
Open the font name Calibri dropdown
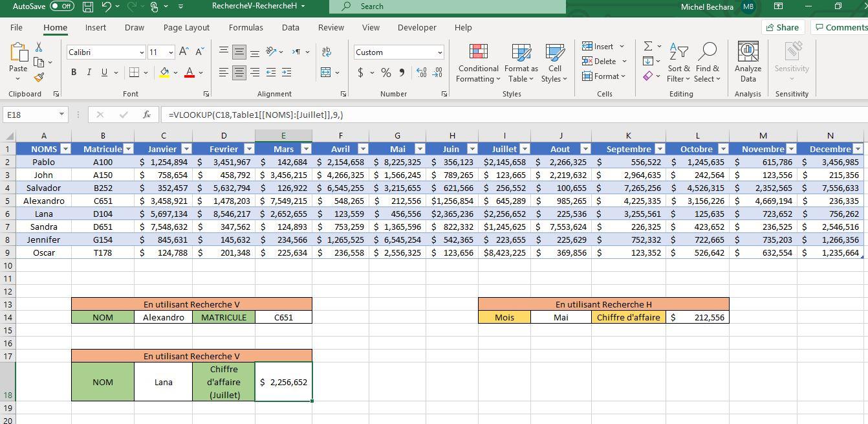pos(142,52)
